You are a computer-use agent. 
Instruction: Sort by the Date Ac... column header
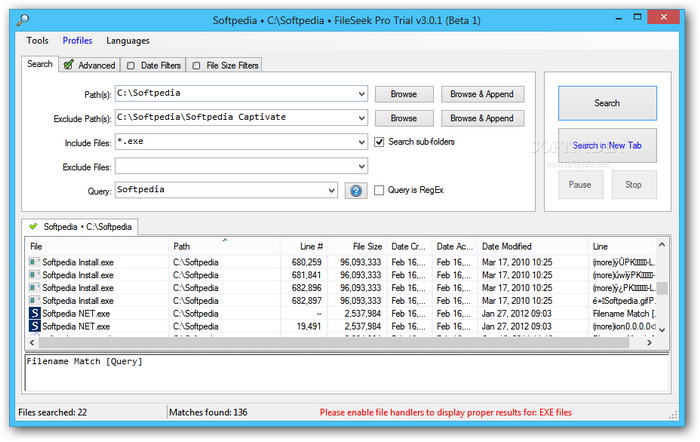(454, 246)
